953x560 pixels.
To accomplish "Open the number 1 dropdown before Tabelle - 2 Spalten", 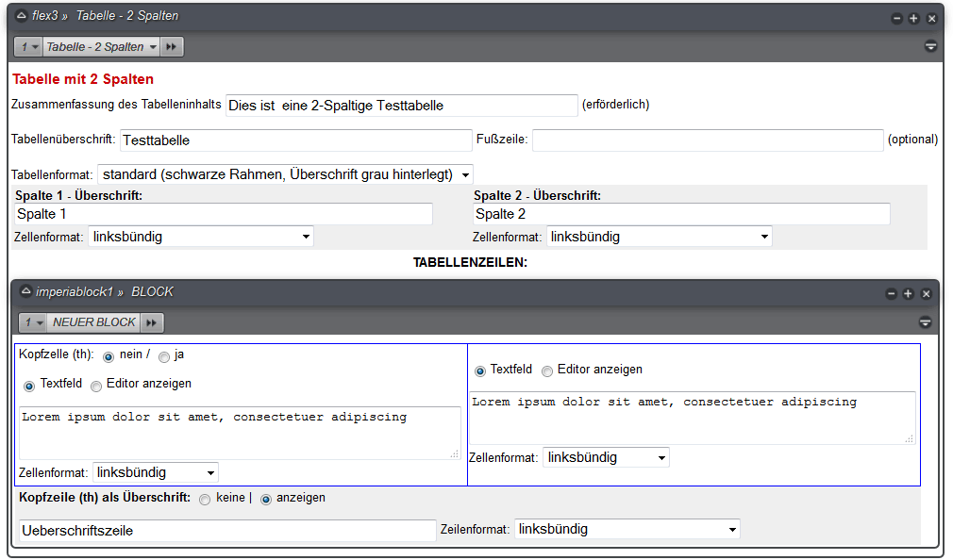I will (x=28, y=47).
